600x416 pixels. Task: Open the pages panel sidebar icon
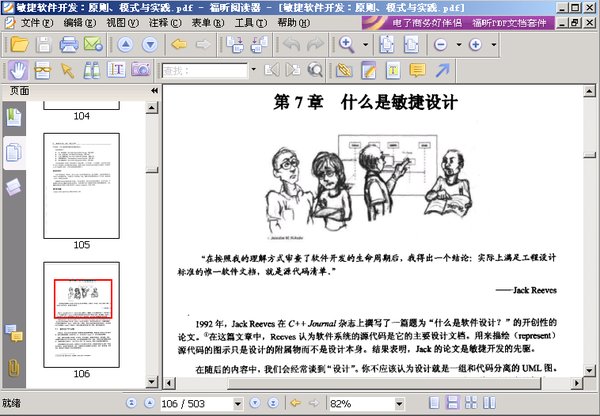14,152
